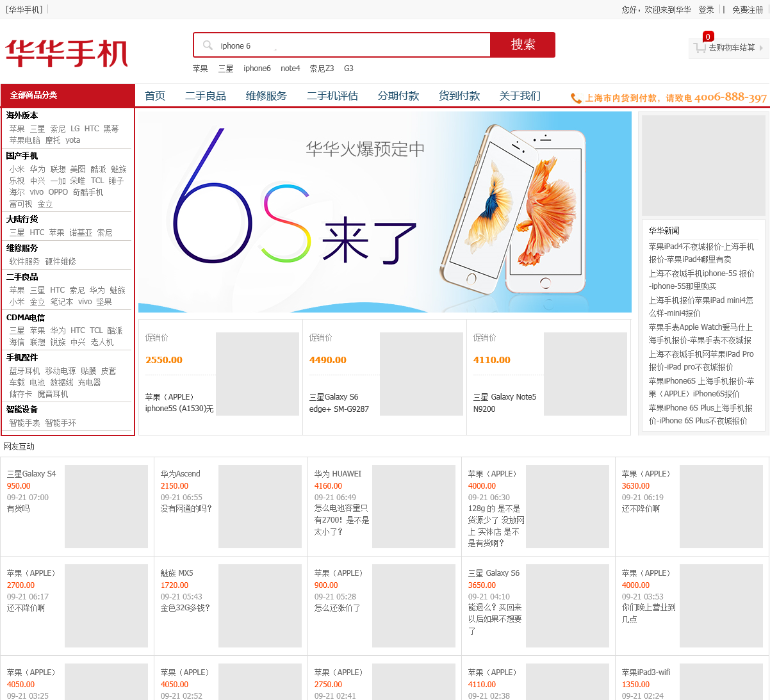This screenshot has height=700, width=770.
Task: Open news about 苹果iPad Pro报价
Action: tap(701, 361)
